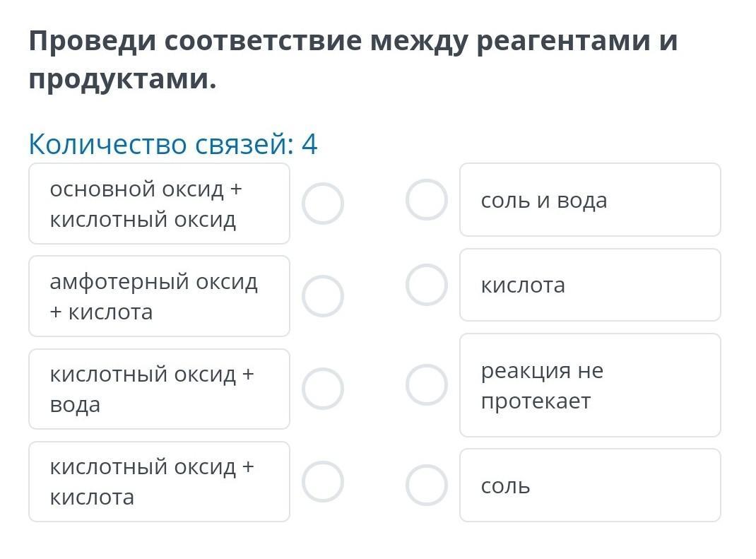Select circle beside 'кислотный оксид + вода'
This screenshot has width=756, height=559.
coord(323,389)
